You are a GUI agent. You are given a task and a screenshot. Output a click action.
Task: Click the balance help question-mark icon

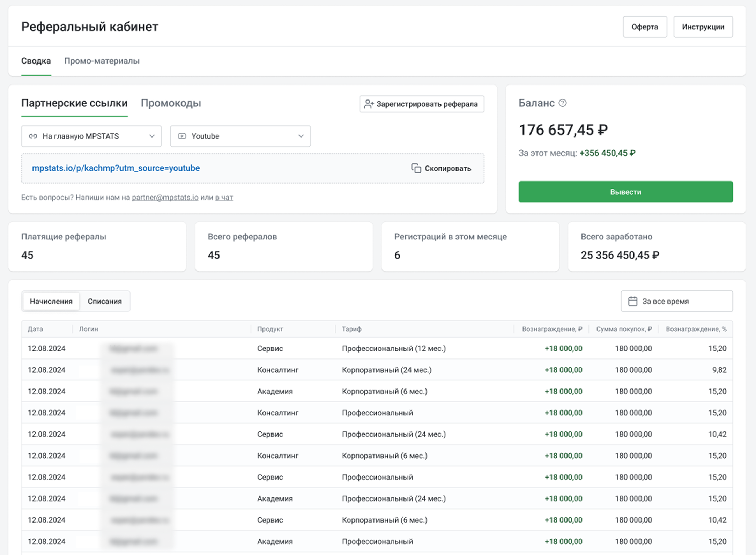(562, 103)
